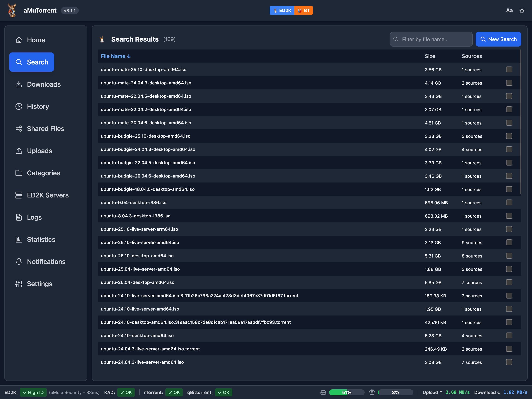Image resolution: width=532 pixels, height=399 pixels.
Task: Click the 2.68 MB/s upload speed
Action: 457,392
